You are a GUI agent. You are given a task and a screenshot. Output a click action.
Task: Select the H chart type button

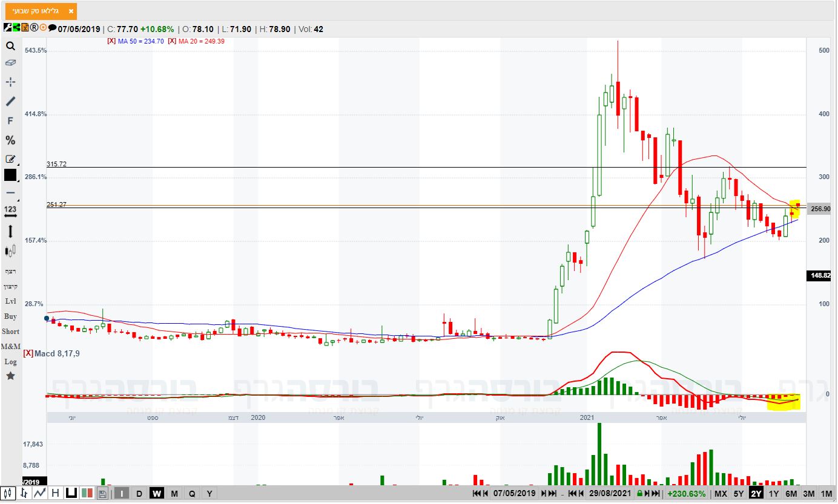55,493
